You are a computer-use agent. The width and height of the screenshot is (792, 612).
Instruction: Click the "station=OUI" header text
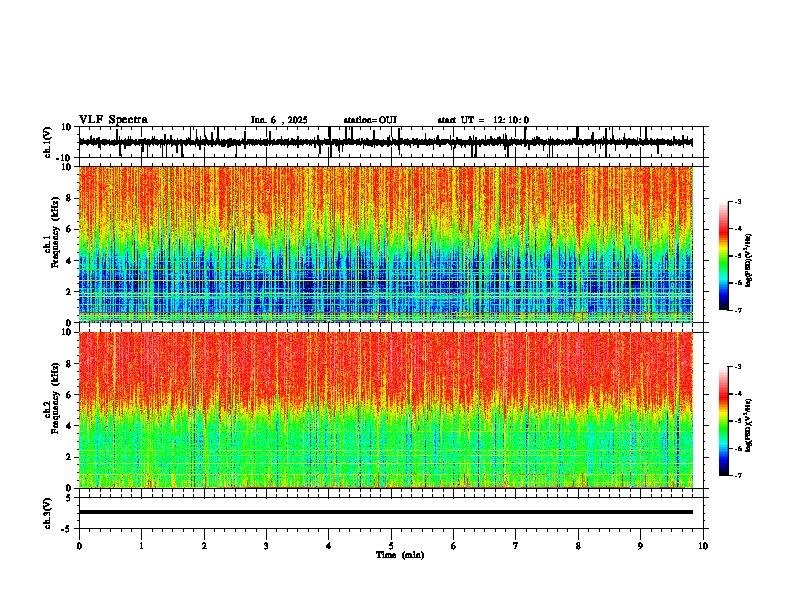tap(370, 120)
